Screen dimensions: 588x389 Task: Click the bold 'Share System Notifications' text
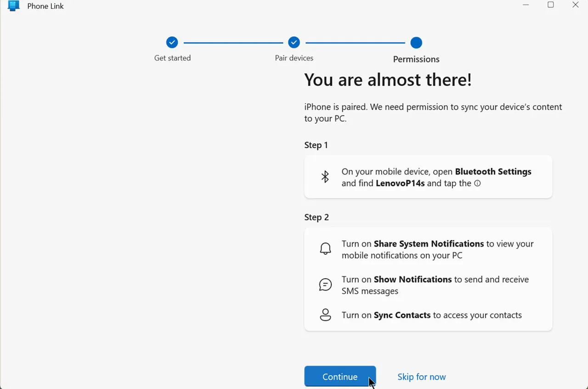click(429, 244)
